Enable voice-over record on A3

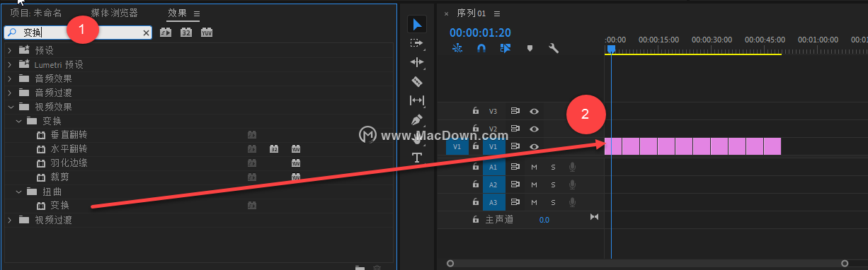point(572,202)
